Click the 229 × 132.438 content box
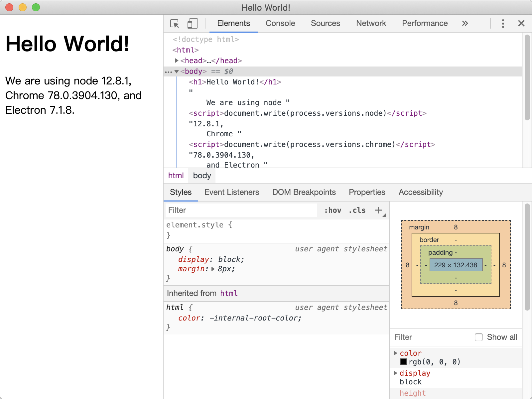The height and width of the screenshot is (399, 532). pyautogui.click(x=456, y=265)
